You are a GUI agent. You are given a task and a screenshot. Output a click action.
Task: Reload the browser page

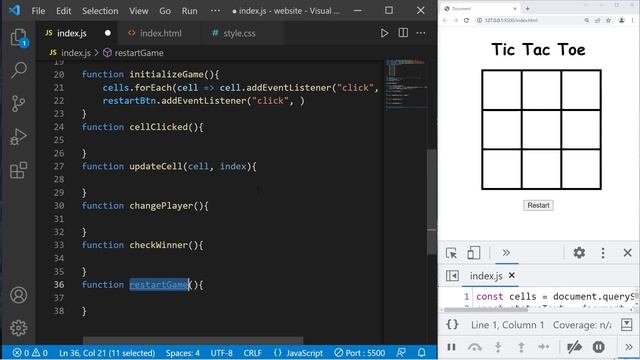[466, 20]
